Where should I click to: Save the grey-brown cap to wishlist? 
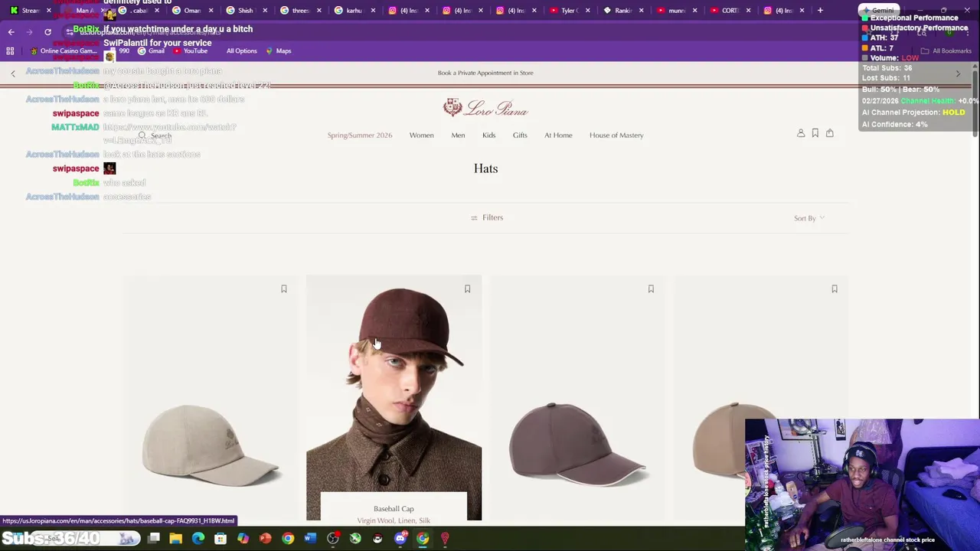pos(651,289)
